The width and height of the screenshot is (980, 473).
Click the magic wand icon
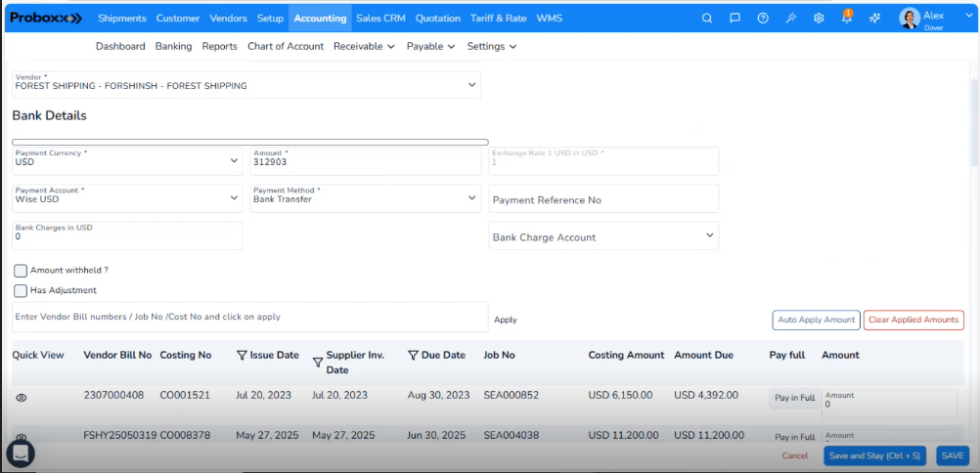coord(791,18)
